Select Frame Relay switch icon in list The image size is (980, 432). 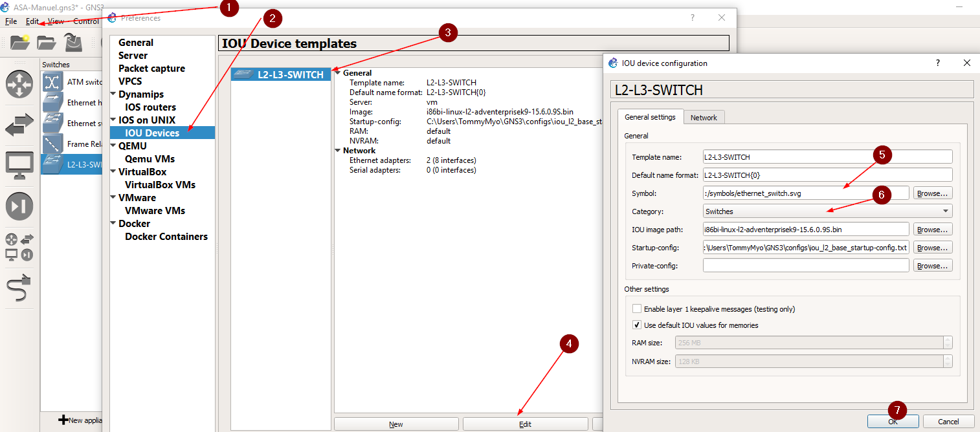click(52, 144)
